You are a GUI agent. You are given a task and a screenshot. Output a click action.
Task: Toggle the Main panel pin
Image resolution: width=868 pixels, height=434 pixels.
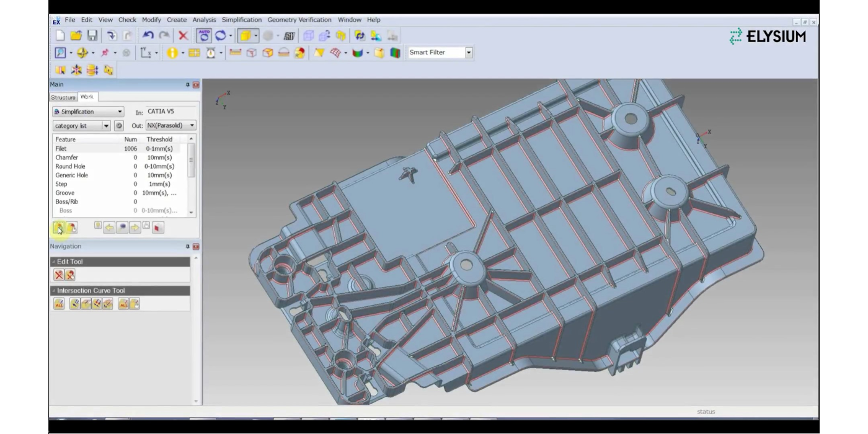pos(187,84)
